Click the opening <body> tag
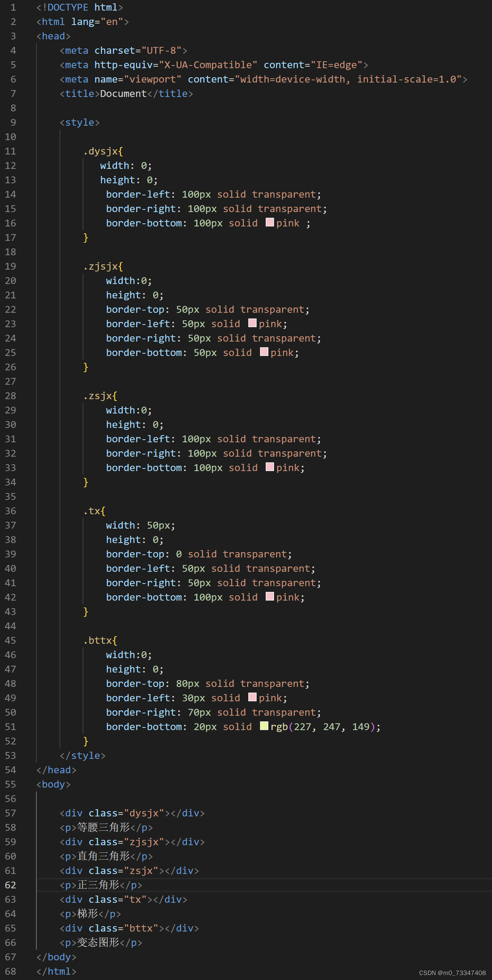This screenshot has height=980, width=492. click(x=53, y=784)
